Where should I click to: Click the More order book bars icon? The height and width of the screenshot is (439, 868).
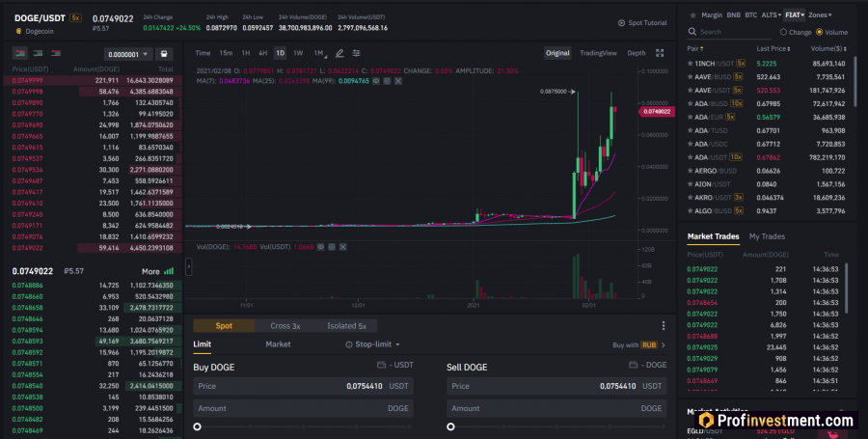click(x=169, y=271)
